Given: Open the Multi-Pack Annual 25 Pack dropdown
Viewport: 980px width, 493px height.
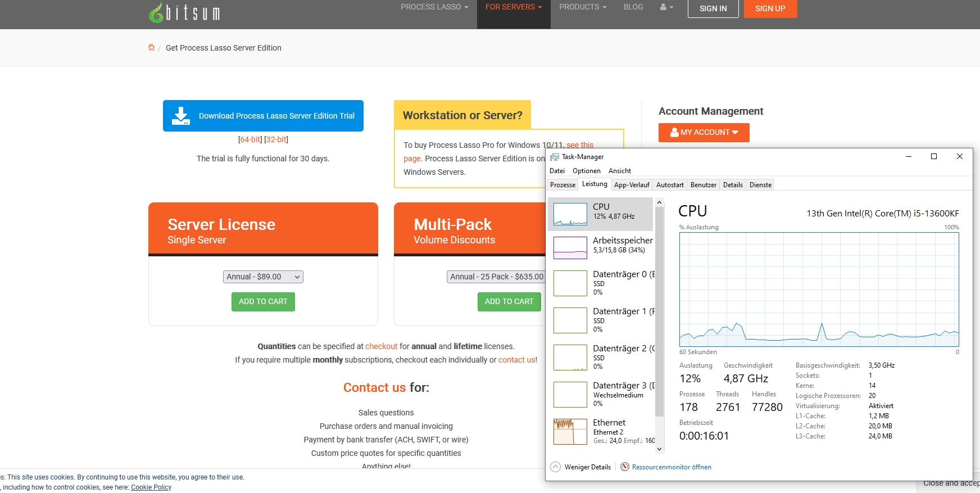Looking at the screenshot, I should [x=497, y=277].
